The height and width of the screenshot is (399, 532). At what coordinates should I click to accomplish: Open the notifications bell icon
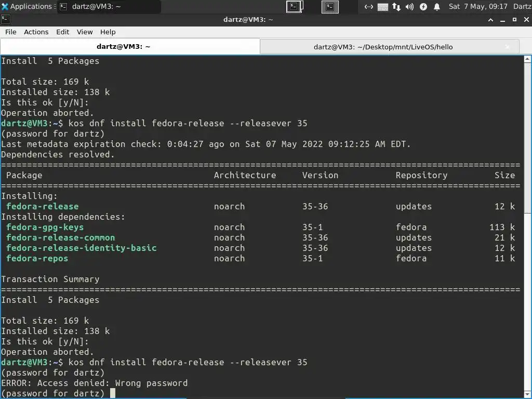[437, 6]
